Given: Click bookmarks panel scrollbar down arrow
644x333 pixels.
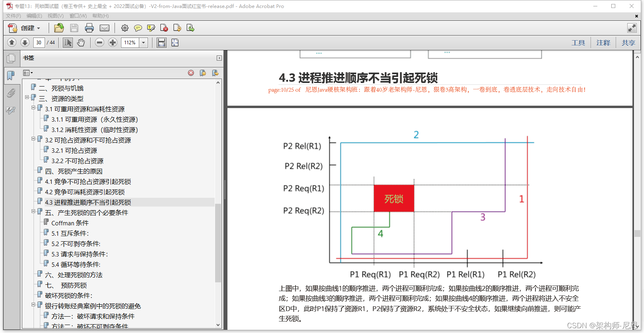Looking at the screenshot, I should point(218,325).
